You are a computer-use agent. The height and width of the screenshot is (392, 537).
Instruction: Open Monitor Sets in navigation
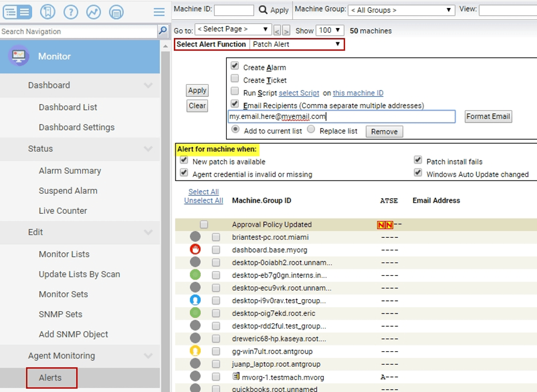pos(63,294)
